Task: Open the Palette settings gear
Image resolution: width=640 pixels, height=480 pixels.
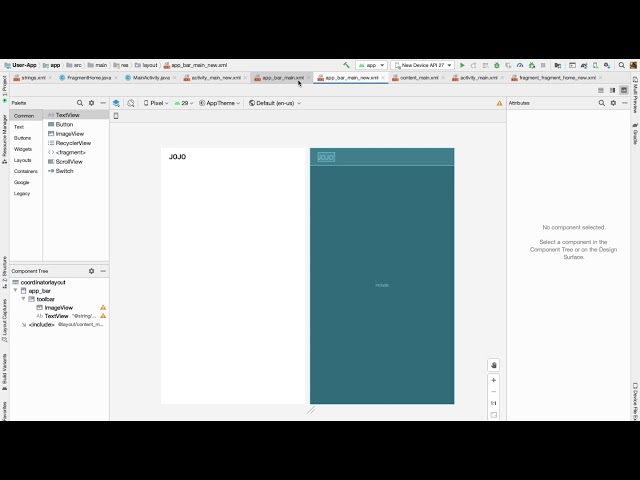Action: [91, 103]
